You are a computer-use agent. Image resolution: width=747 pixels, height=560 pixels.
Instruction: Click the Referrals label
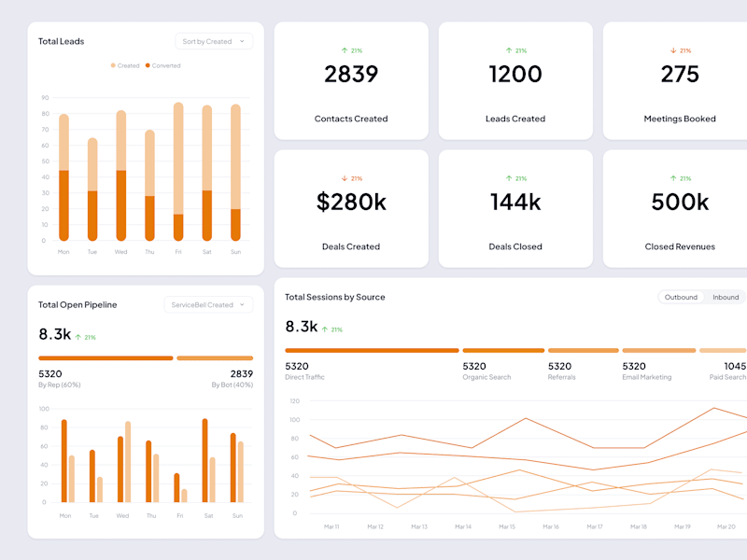click(562, 377)
